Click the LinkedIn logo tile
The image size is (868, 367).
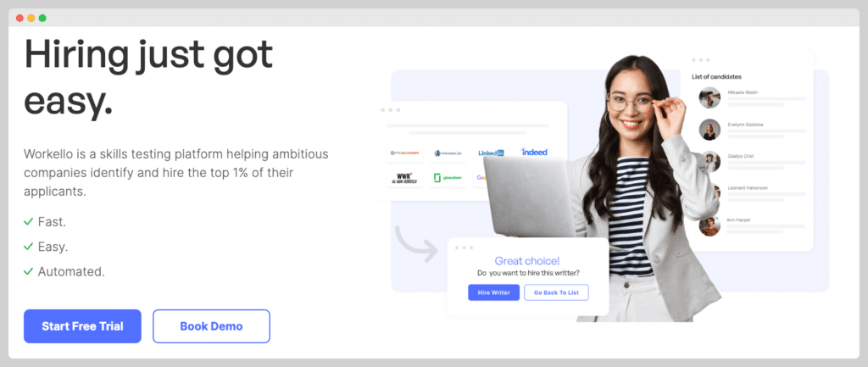pyautogui.click(x=491, y=153)
